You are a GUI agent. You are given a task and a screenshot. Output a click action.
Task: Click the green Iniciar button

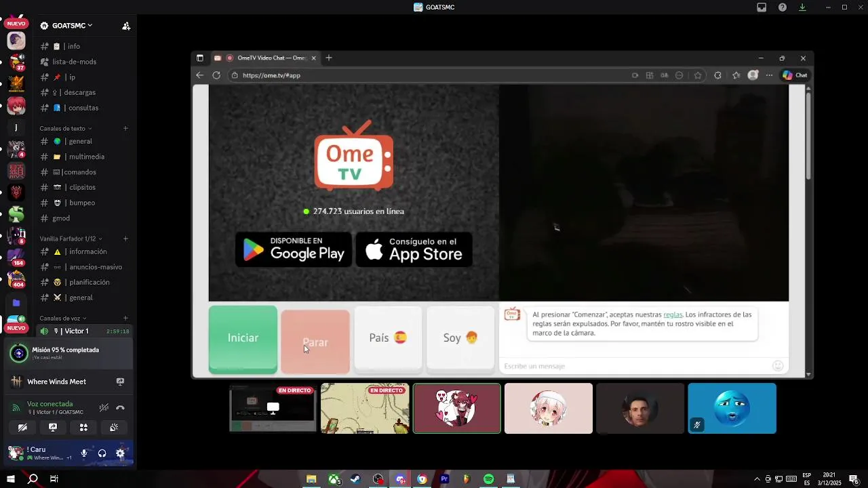[243, 338]
